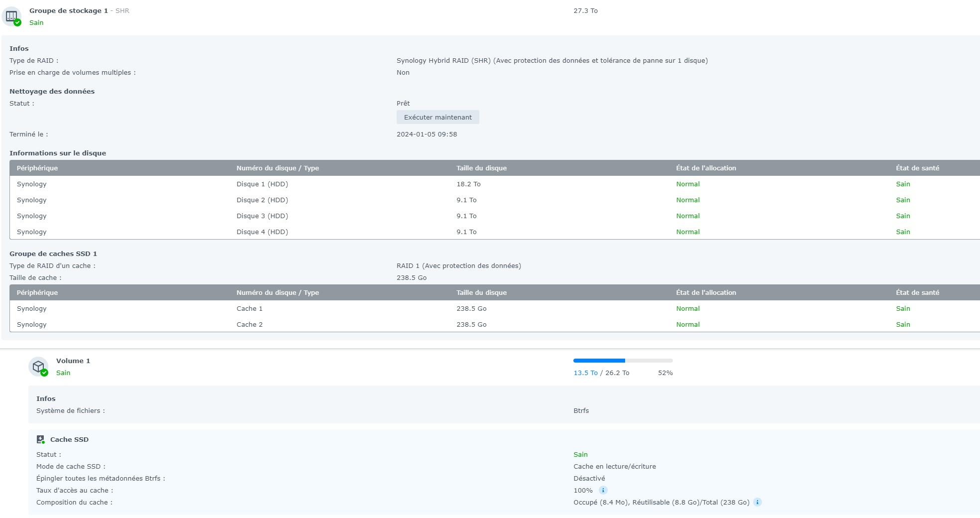This screenshot has width=980, height=518.
Task: Click the 2024-01-05 09:58 completion date
Action: point(427,134)
